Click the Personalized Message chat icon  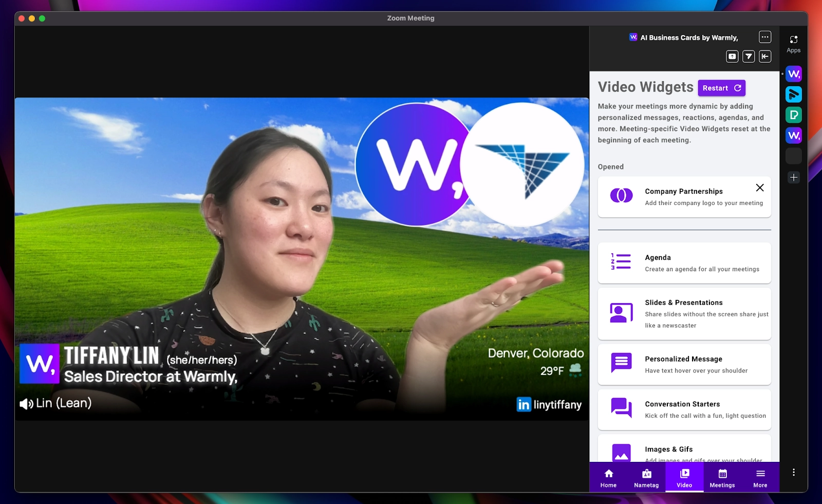(x=621, y=363)
